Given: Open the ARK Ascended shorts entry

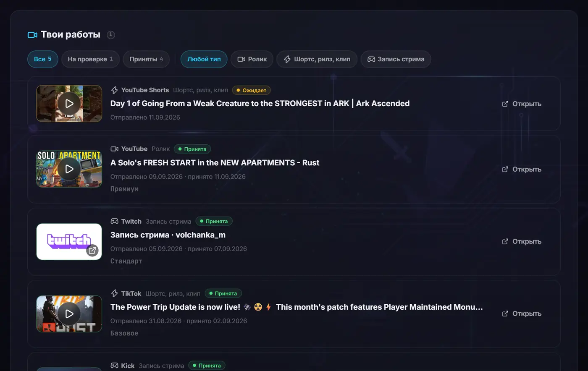Looking at the screenshot, I should pyautogui.click(x=522, y=104).
